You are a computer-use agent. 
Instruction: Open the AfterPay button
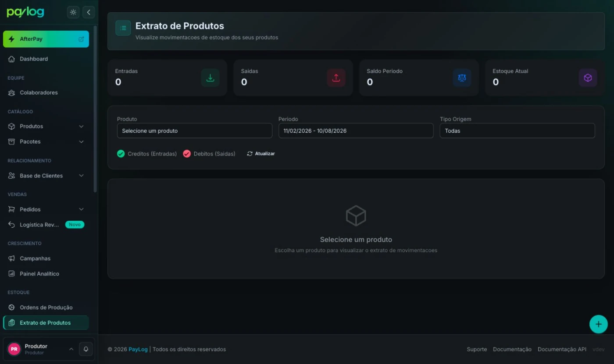[x=46, y=39]
